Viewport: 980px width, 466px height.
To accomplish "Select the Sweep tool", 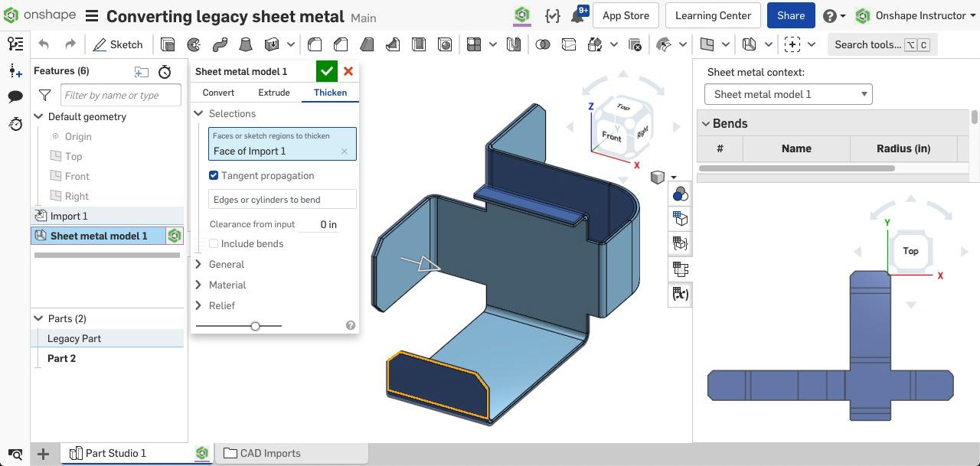I will click(x=220, y=44).
